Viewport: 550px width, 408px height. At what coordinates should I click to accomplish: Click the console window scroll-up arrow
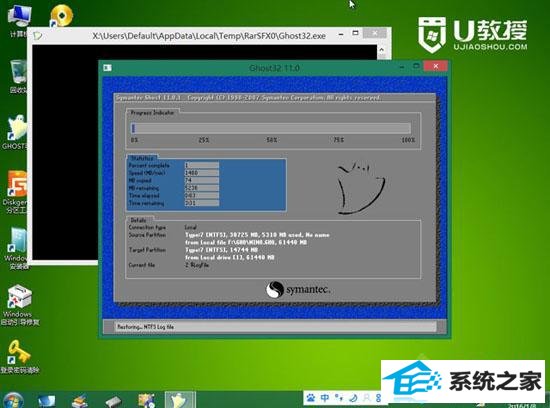(382, 49)
